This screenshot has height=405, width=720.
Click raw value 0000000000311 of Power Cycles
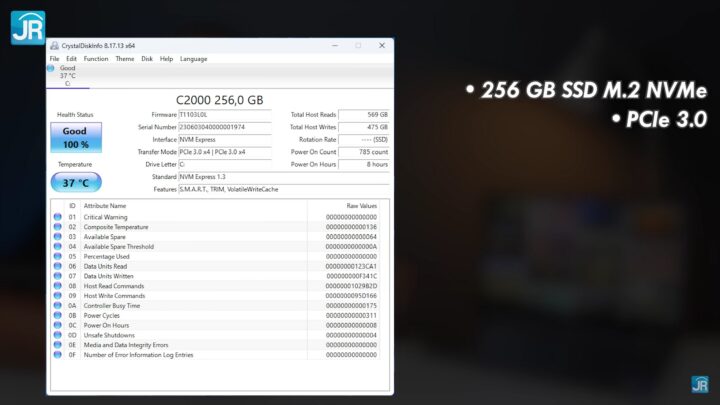tap(351, 315)
